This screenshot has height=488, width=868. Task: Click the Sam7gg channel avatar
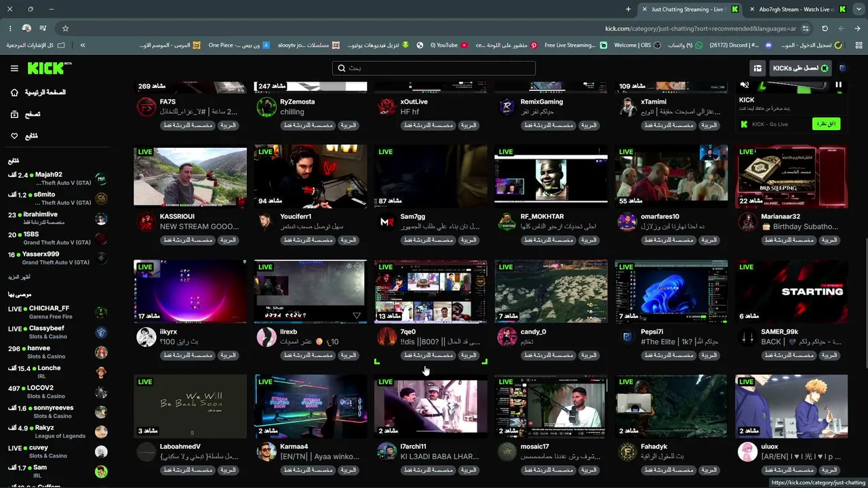[x=387, y=222]
